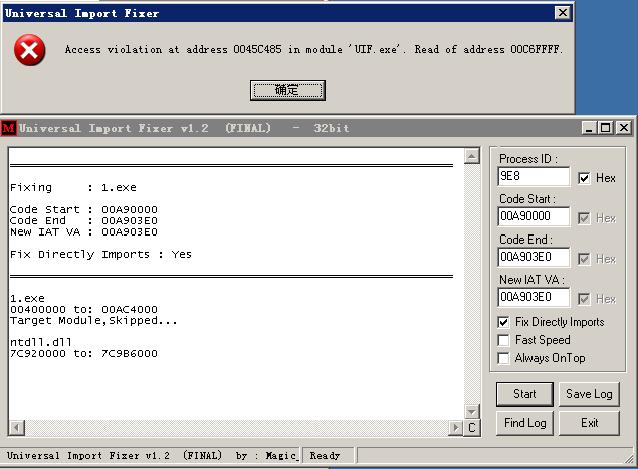The width and height of the screenshot is (638, 469).
Task: Click the Code Start input field
Action: 533,216
